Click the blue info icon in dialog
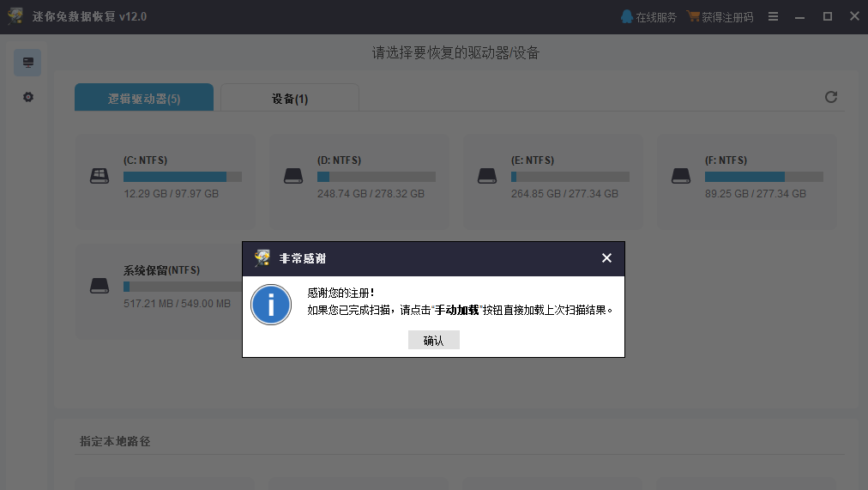 coord(271,305)
